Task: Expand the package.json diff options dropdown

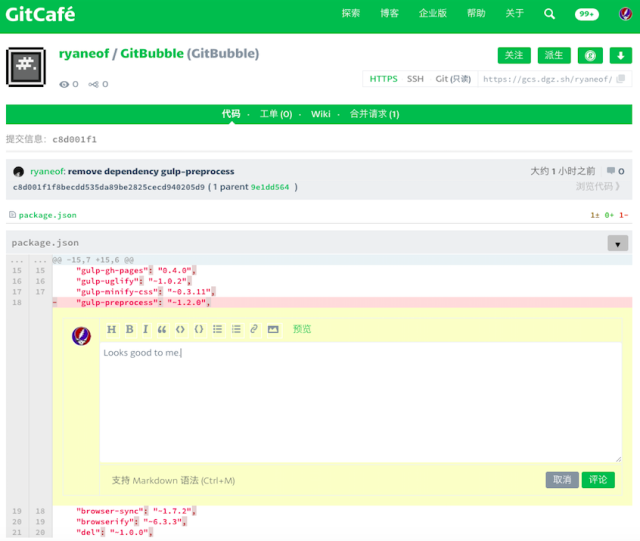Action: pos(618,244)
